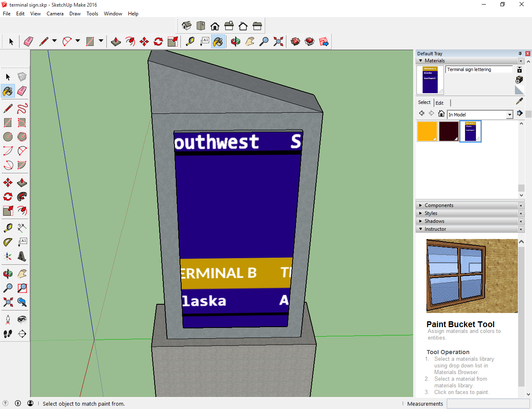Close the Components panel
This screenshot has height=409, width=532.
(x=521, y=205)
